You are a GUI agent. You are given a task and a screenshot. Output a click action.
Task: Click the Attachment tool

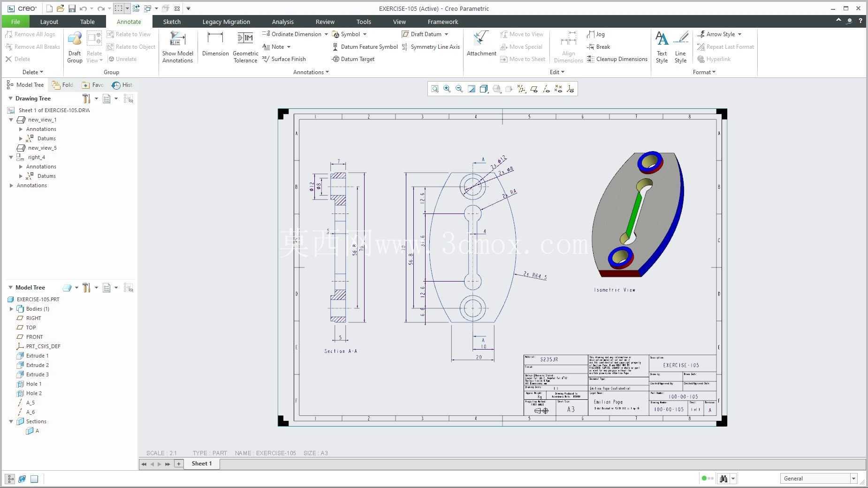(x=481, y=44)
